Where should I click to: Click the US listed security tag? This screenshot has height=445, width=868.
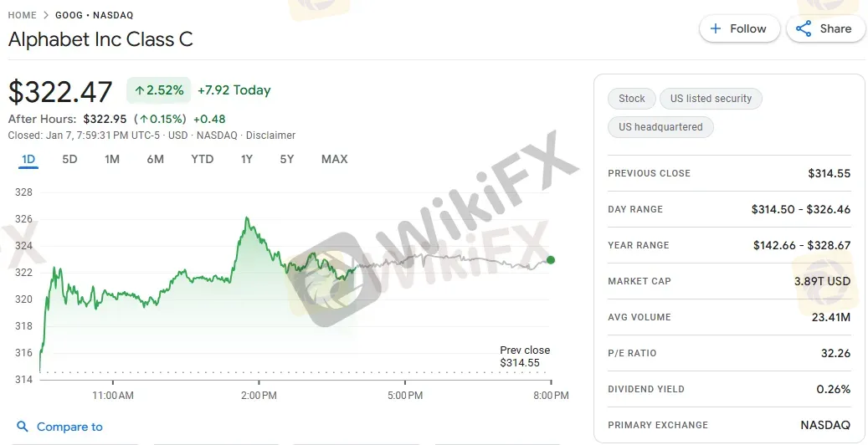click(711, 99)
